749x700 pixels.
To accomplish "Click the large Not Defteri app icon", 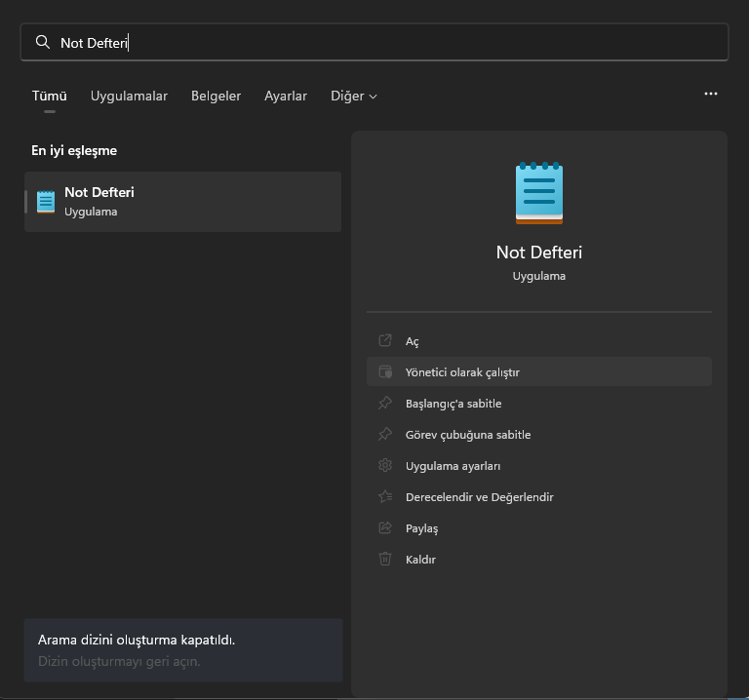I will click(539, 193).
